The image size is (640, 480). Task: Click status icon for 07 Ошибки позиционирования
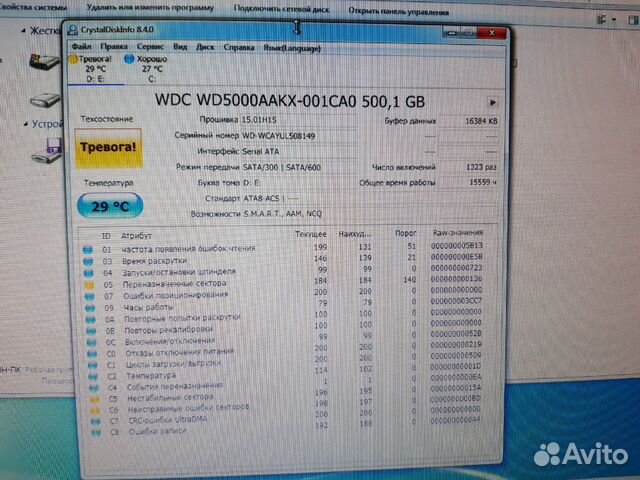[89, 296]
